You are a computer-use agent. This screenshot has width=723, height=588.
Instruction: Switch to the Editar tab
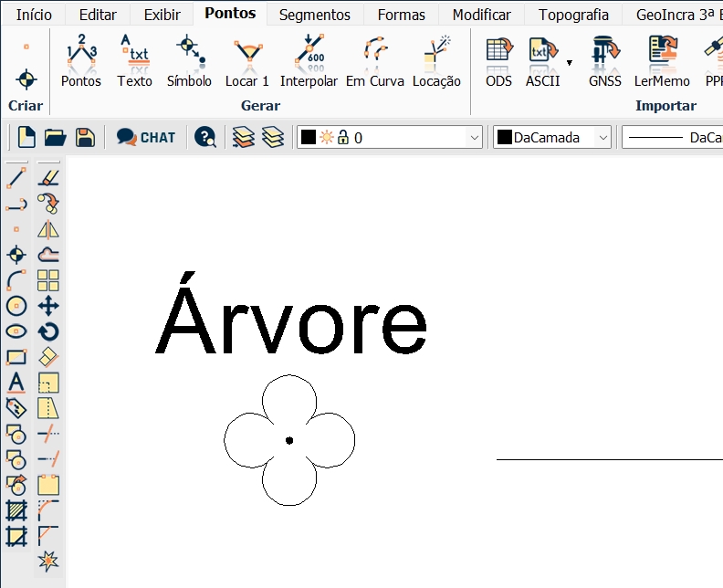point(98,15)
